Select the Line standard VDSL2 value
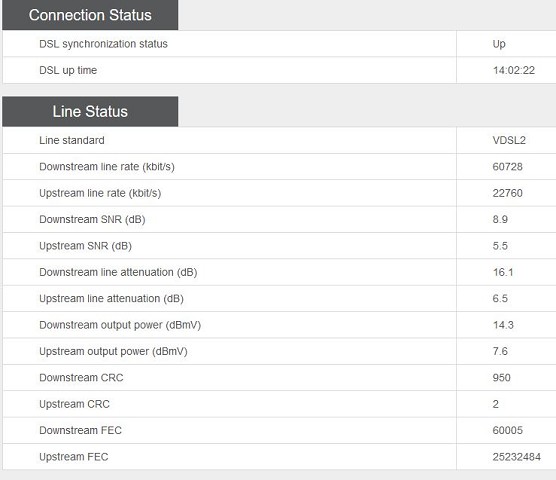The width and height of the screenshot is (556, 480). tap(509, 140)
